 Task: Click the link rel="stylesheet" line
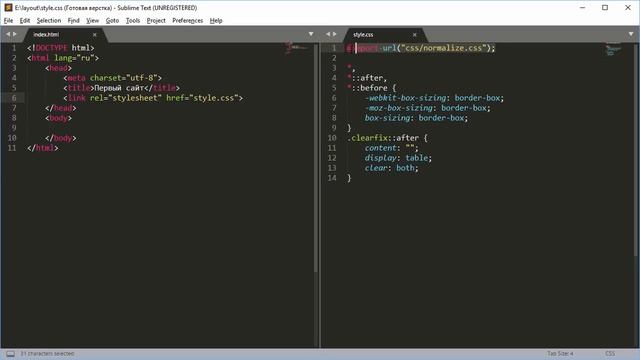(153, 98)
